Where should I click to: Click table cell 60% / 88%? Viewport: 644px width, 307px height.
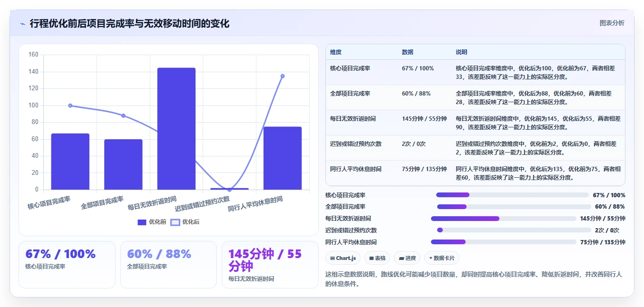pyautogui.click(x=416, y=94)
